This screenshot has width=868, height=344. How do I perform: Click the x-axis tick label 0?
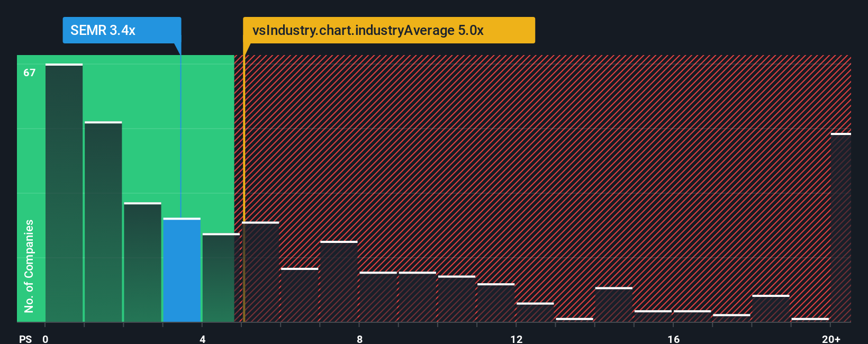point(46,339)
